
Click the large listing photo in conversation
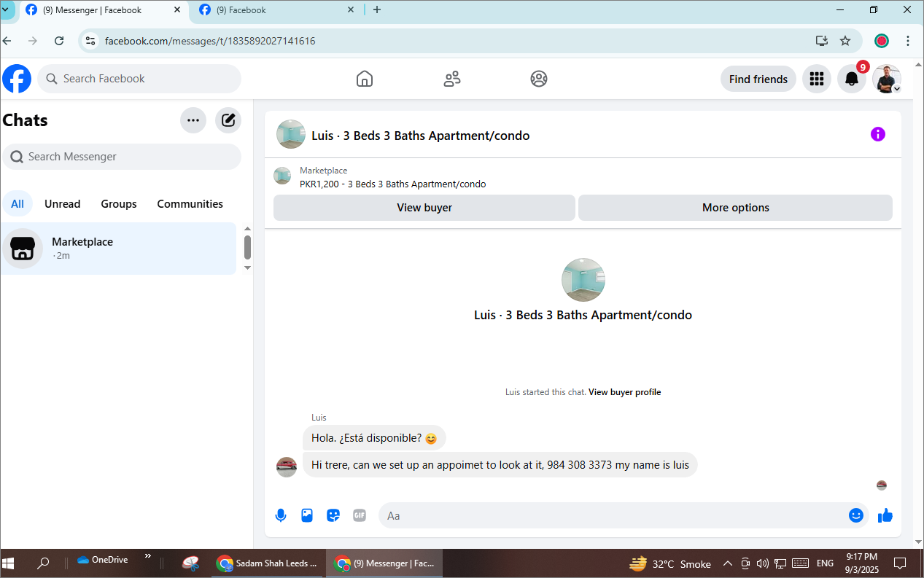click(583, 280)
